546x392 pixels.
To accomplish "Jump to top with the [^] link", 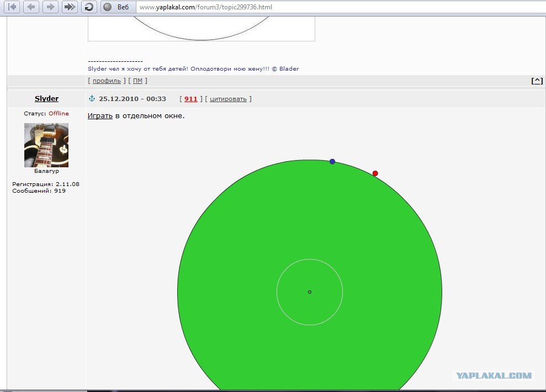I will point(537,81).
